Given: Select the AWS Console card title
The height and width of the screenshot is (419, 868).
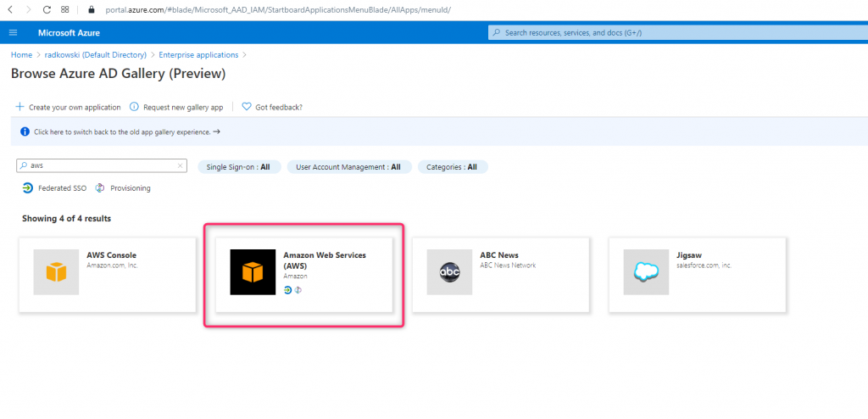Looking at the screenshot, I should tap(111, 255).
